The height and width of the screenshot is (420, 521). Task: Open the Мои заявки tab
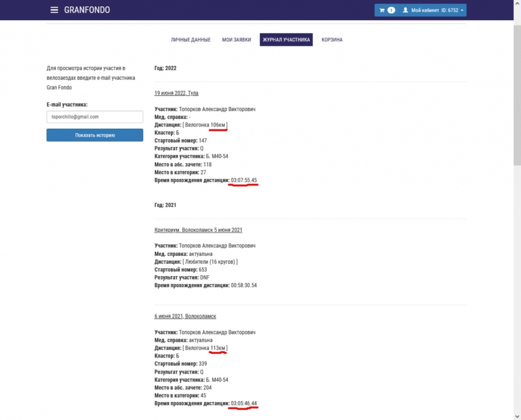[237, 40]
